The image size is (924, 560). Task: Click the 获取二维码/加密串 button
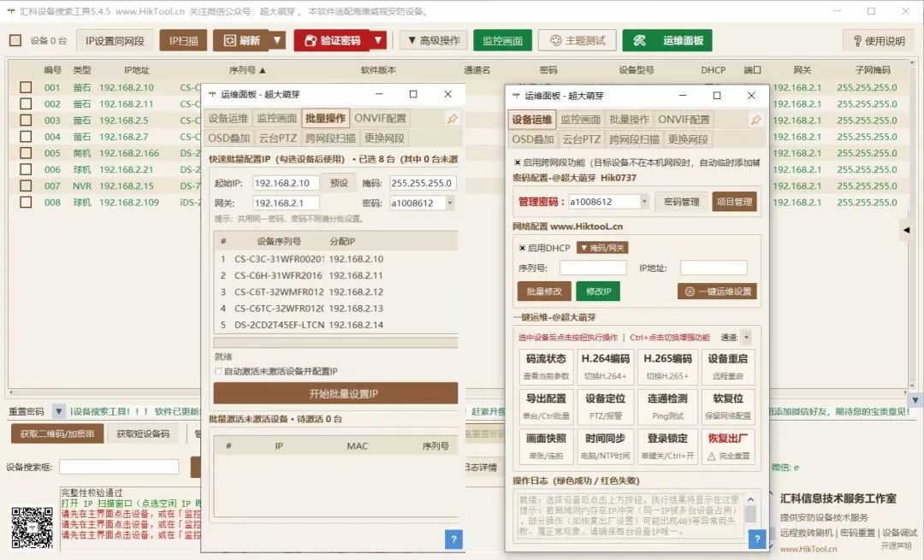[x=57, y=434]
